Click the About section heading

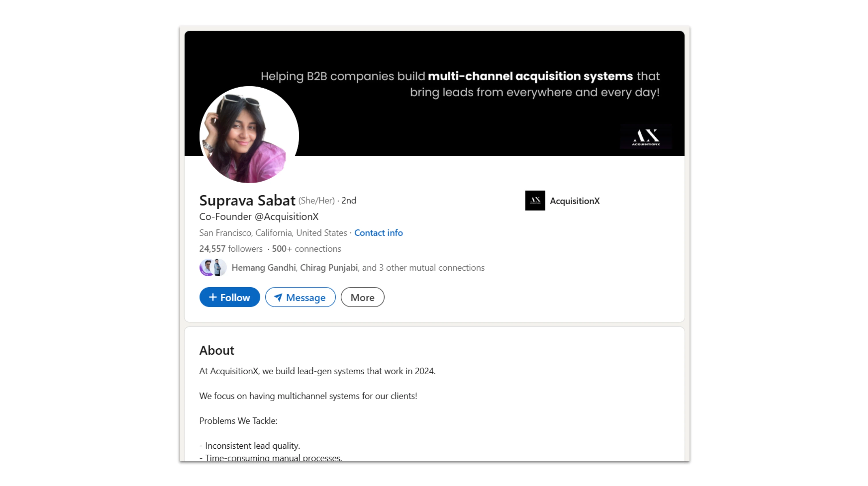216,351
